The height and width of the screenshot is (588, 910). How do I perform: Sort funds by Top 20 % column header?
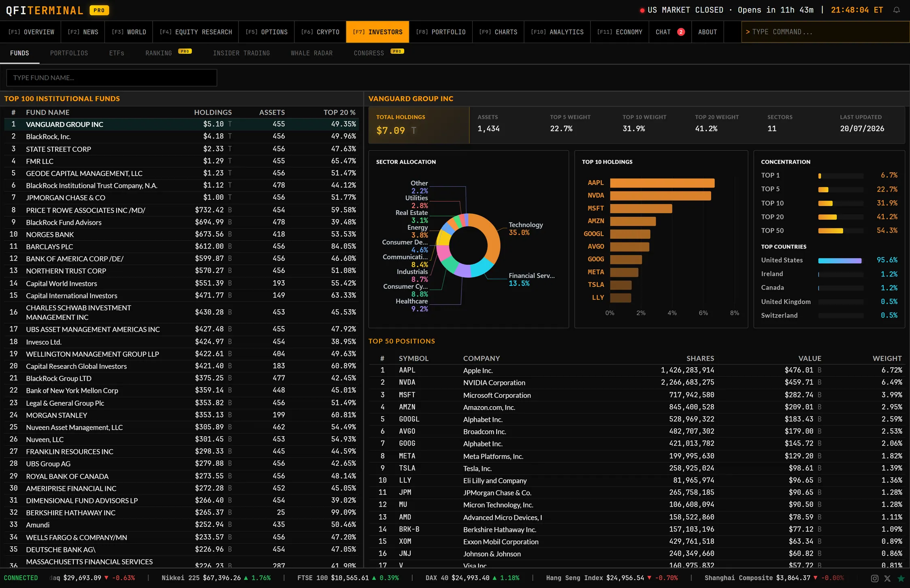pyautogui.click(x=339, y=113)
